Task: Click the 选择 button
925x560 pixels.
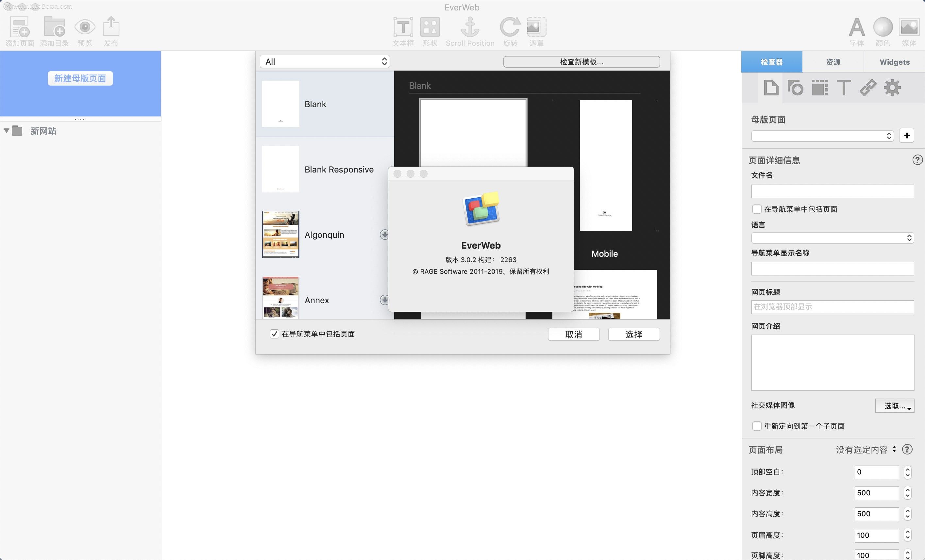Action: pyautogui.click(x=634, y=335)
